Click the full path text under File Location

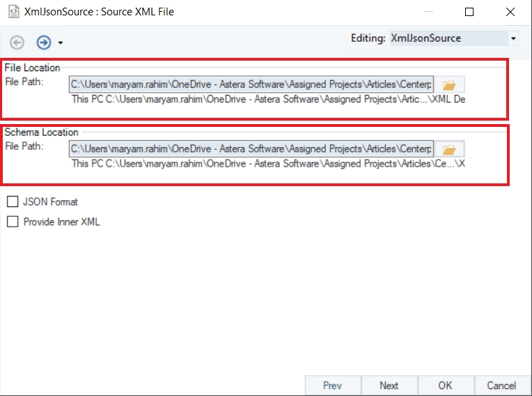click(268, 99)
